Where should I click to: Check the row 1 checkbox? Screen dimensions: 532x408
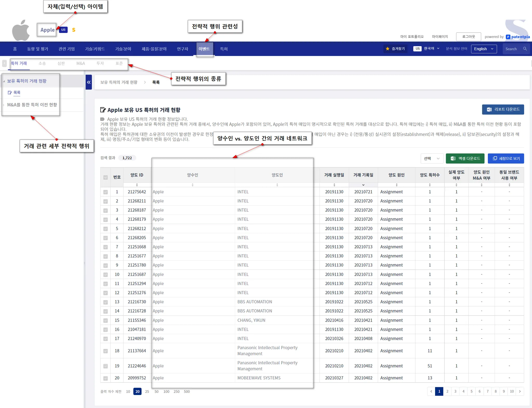tap(105, 192)
